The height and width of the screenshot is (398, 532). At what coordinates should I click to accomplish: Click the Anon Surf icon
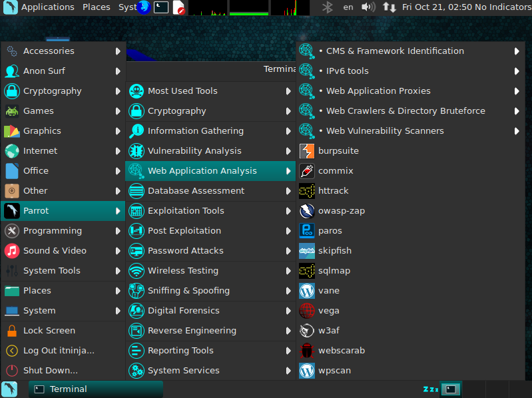click(x=12, y=71)
